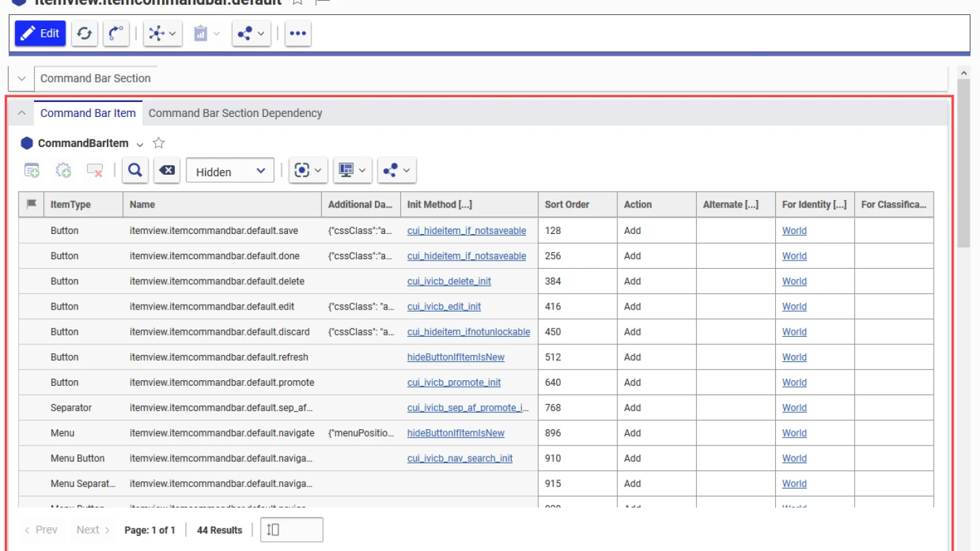Open hideButtonIfItemIsNew link in the refresh row
This screenshot has height=551, width=980.
tap(456, 357)
